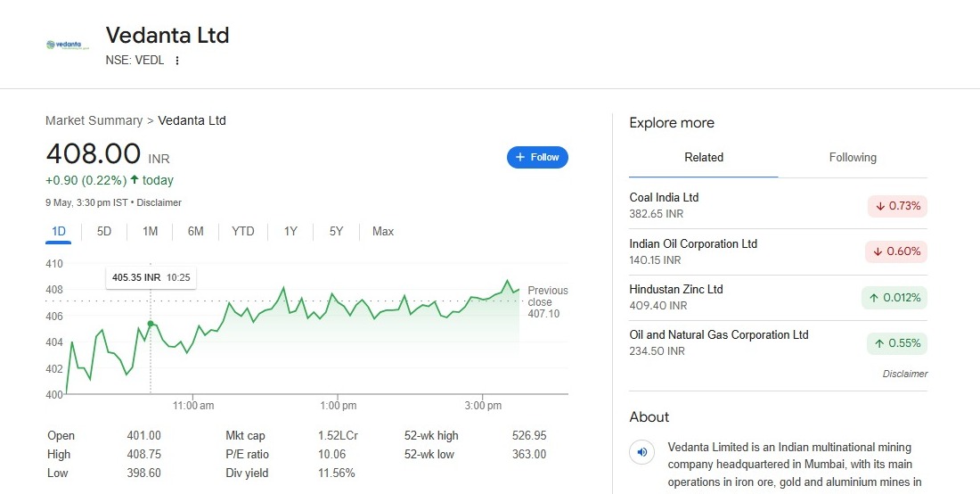This screenshot has height=494, width=980.
Task: Click the P/E ratio value 10.06
Action: [x=332, y=455]
